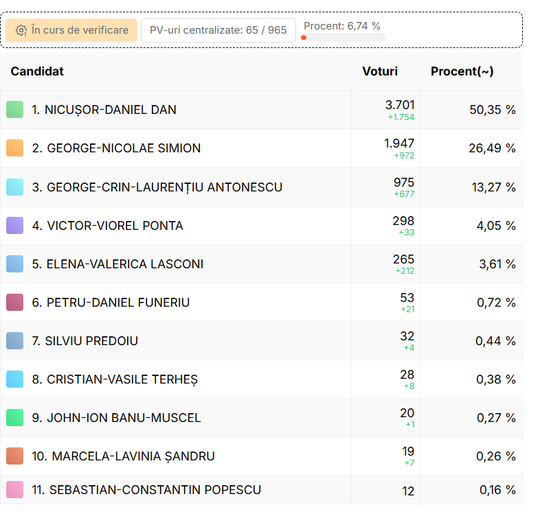
Task: Click the purple swatch for Victor-Viorel Ponta
Action: point(15,226)
